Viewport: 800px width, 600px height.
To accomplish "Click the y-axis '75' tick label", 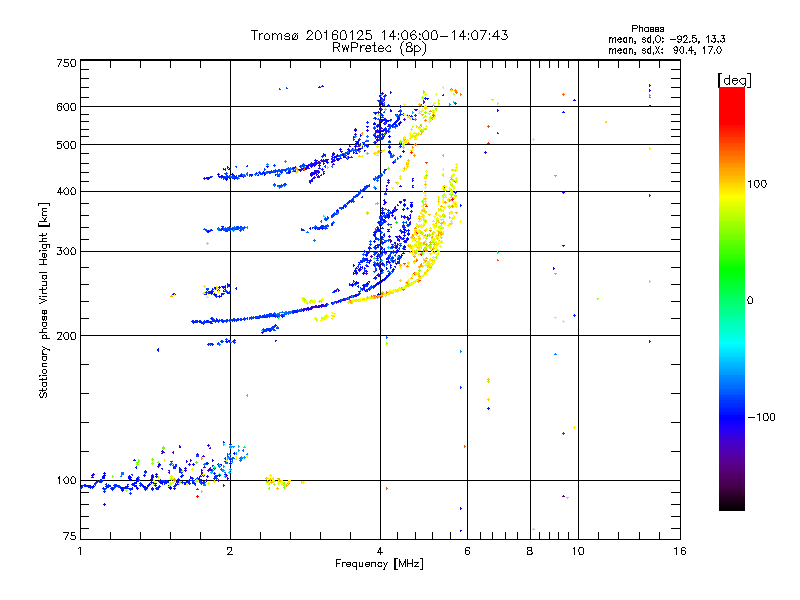I will point(70,536).
